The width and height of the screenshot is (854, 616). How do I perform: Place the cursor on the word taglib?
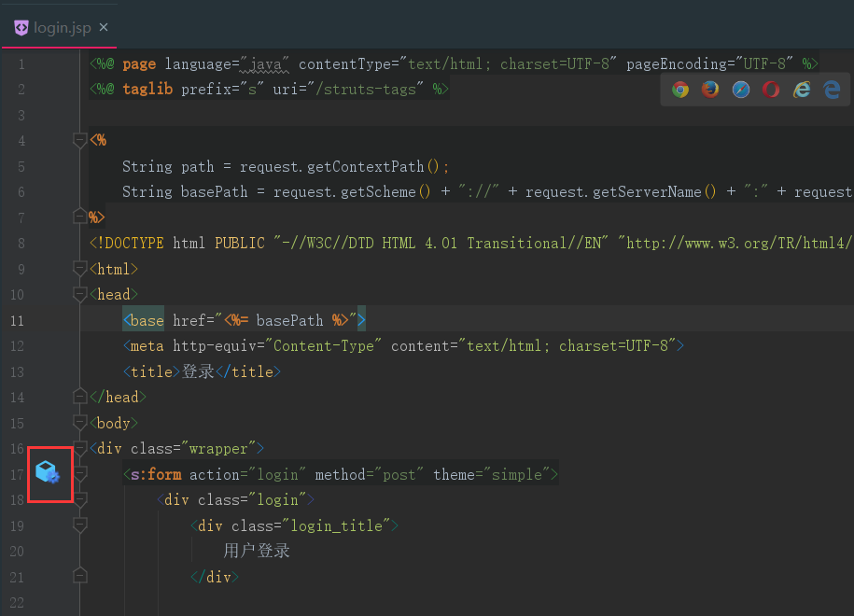click(147, 89)
